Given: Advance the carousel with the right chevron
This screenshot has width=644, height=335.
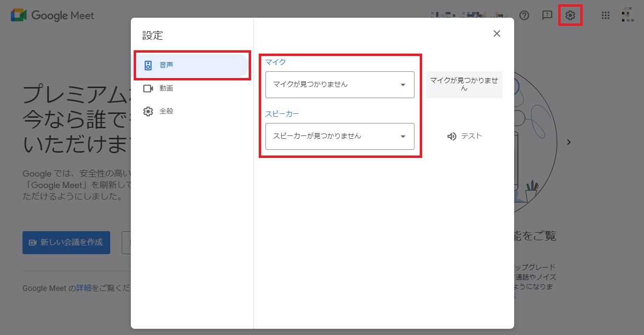Looking at the screenshot, I should pyautogui.click(x=569, y=142).
